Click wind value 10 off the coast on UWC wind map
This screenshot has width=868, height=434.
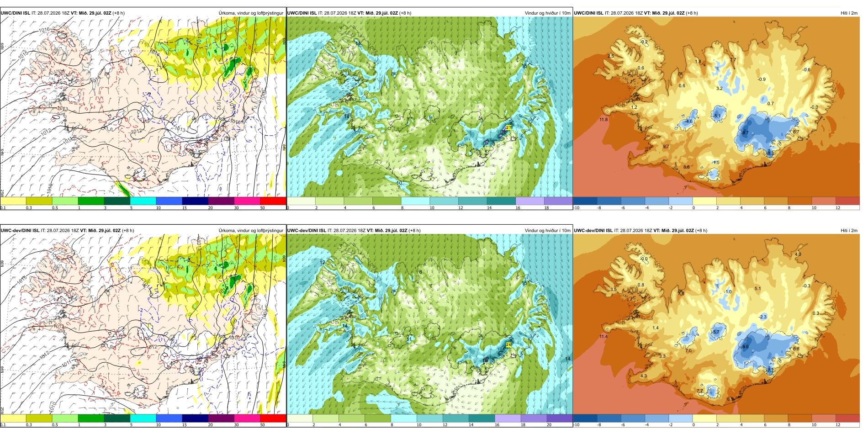(399, 183)
